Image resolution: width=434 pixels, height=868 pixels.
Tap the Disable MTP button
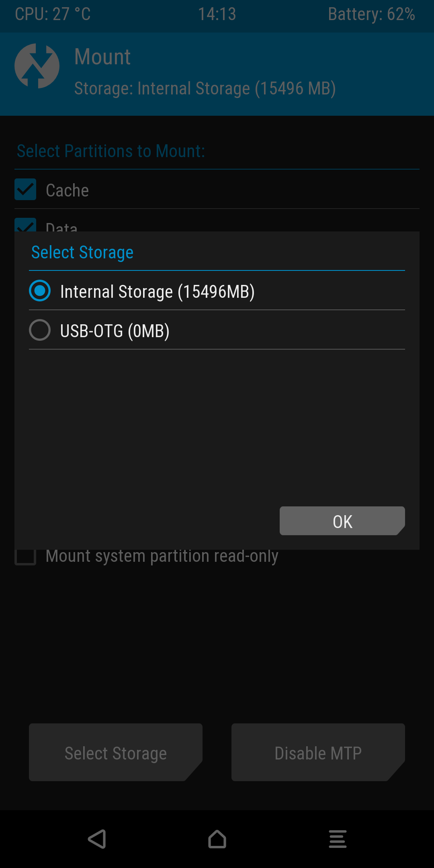(x=318, y=752)
